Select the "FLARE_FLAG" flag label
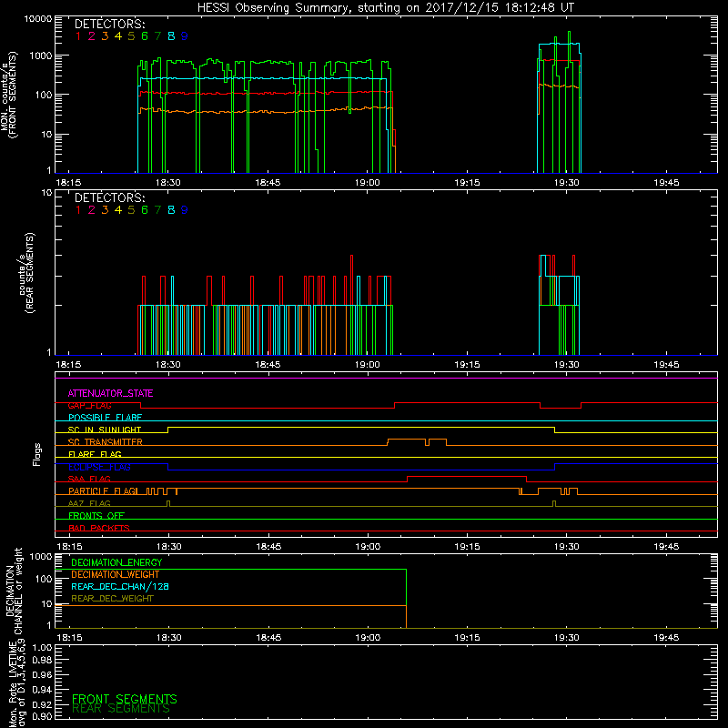 pos(95,454)
